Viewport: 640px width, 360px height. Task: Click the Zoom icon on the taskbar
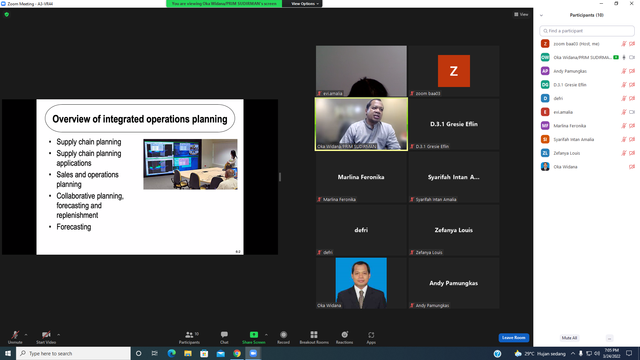(253, 353)
